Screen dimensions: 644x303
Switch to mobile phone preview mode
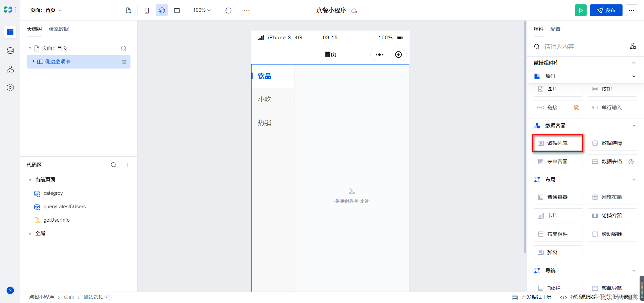click(x=147, y=10)
